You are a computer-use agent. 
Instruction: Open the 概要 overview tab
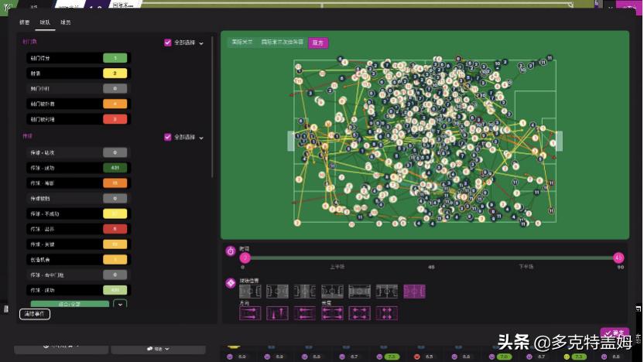point(24,22)
